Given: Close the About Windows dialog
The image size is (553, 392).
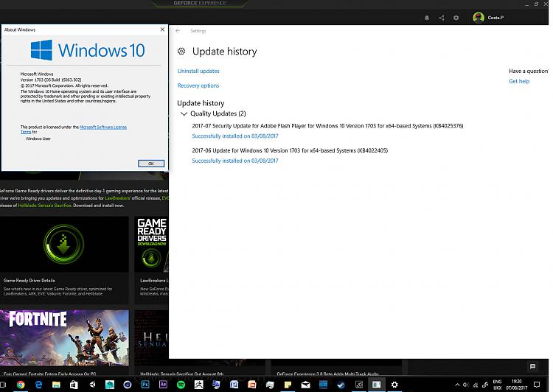Looking at the screenshot, I should point(162,29).
